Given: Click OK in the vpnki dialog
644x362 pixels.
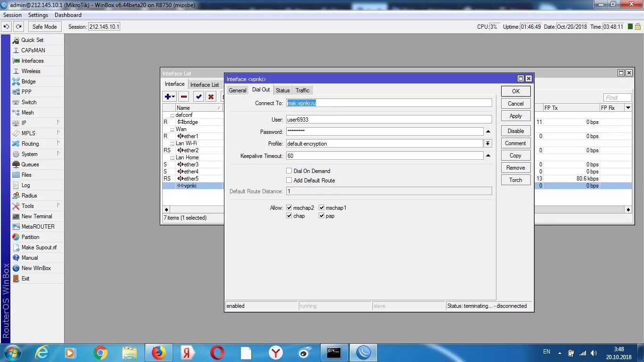Looking at the screenshot, I should (516, 91).
